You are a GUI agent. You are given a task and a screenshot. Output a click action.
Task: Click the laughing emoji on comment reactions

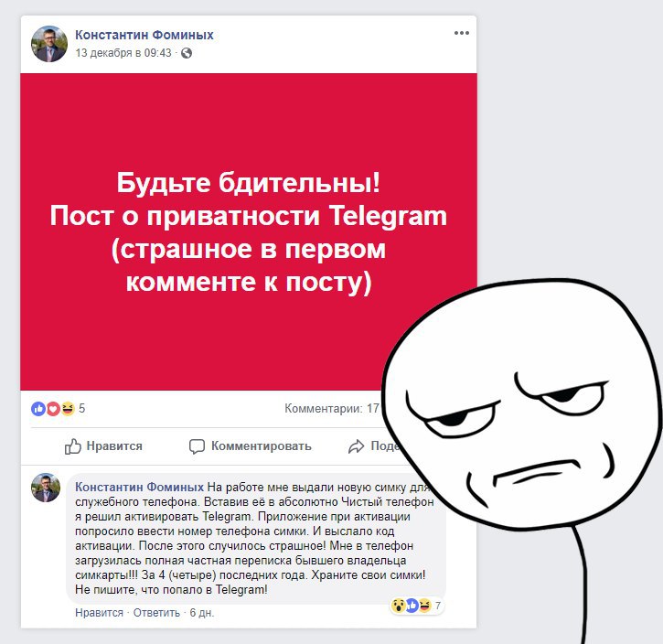pos(424,606)
